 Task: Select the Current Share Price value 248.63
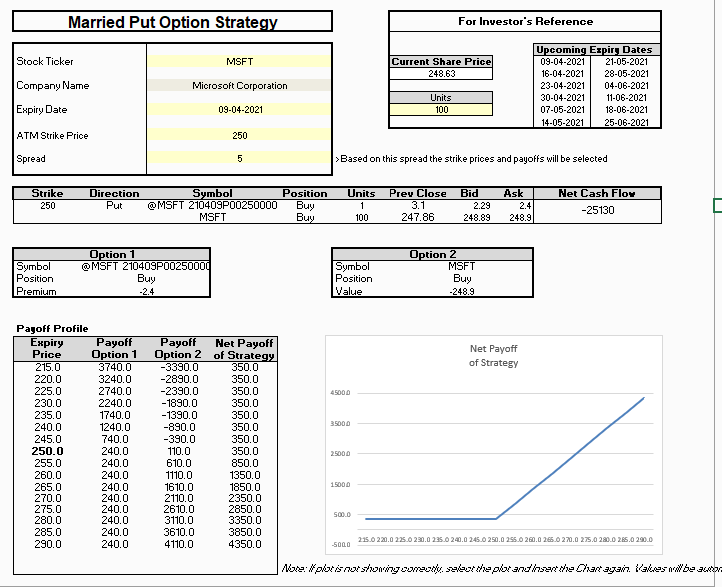point(441,74)
